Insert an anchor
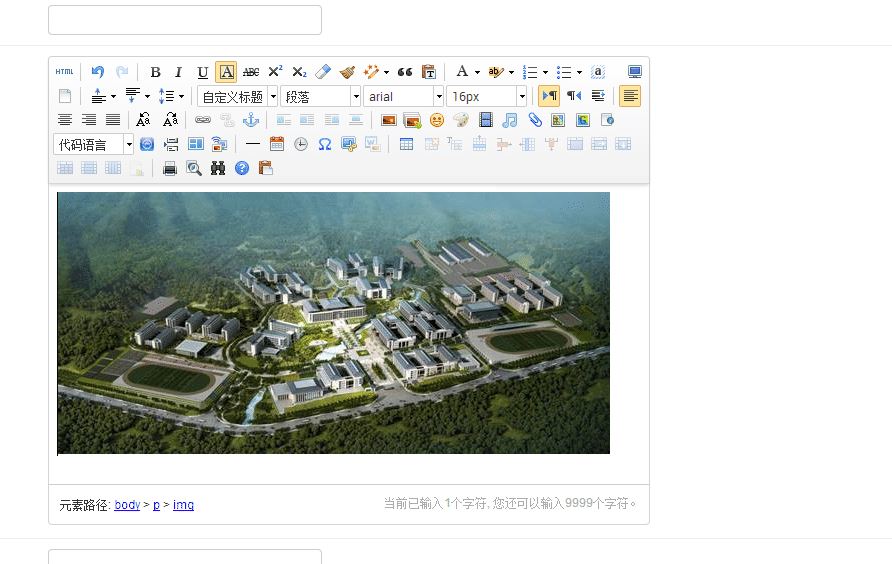 click(x=251, y=120)
